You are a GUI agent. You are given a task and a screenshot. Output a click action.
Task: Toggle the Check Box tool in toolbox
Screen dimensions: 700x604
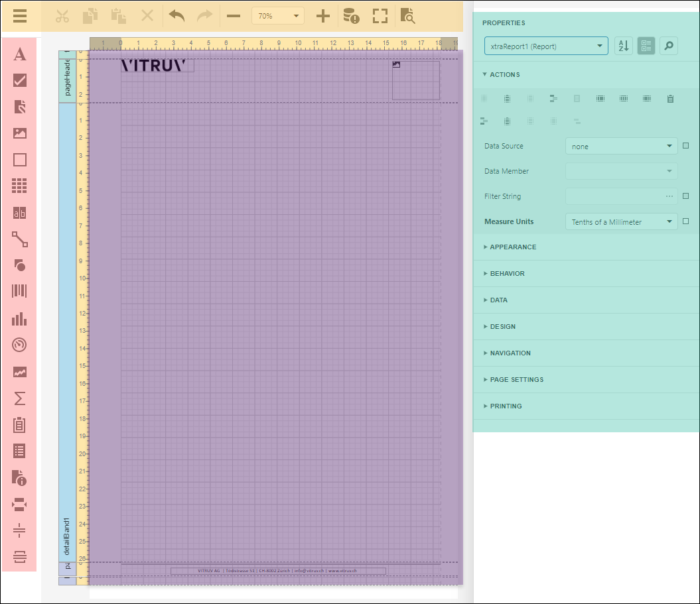20,81
